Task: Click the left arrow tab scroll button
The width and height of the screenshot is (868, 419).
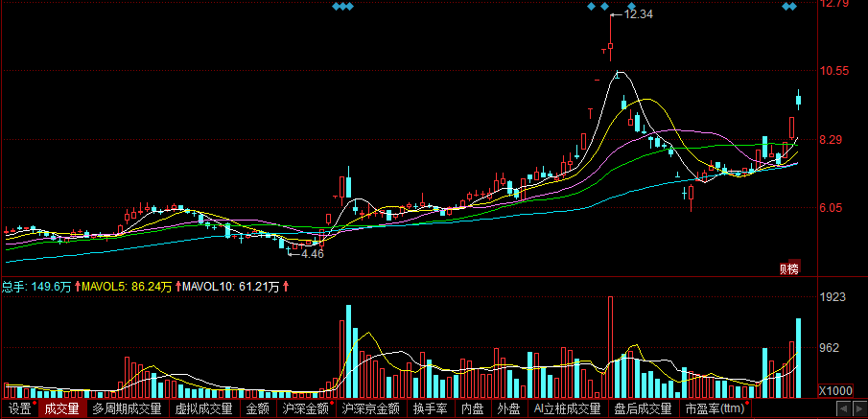Action: [844, 409]
